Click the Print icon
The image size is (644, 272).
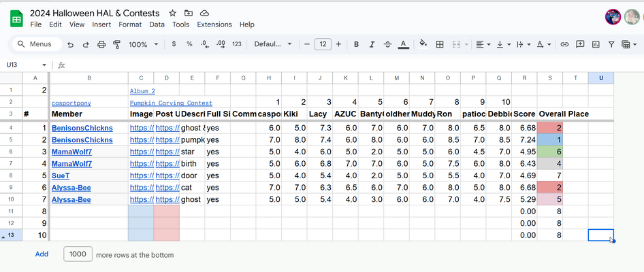click(x=101, y=44)
